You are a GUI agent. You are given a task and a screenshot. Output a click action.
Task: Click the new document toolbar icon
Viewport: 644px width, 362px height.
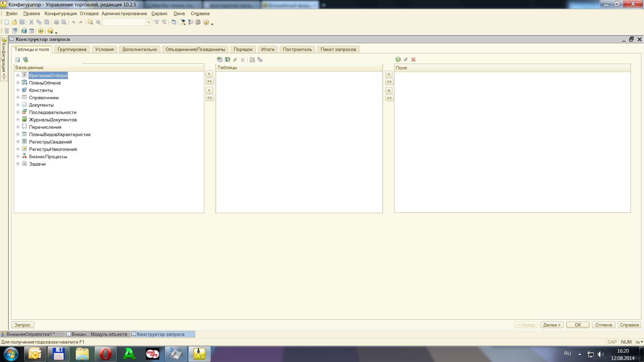(x=7, y=22)
